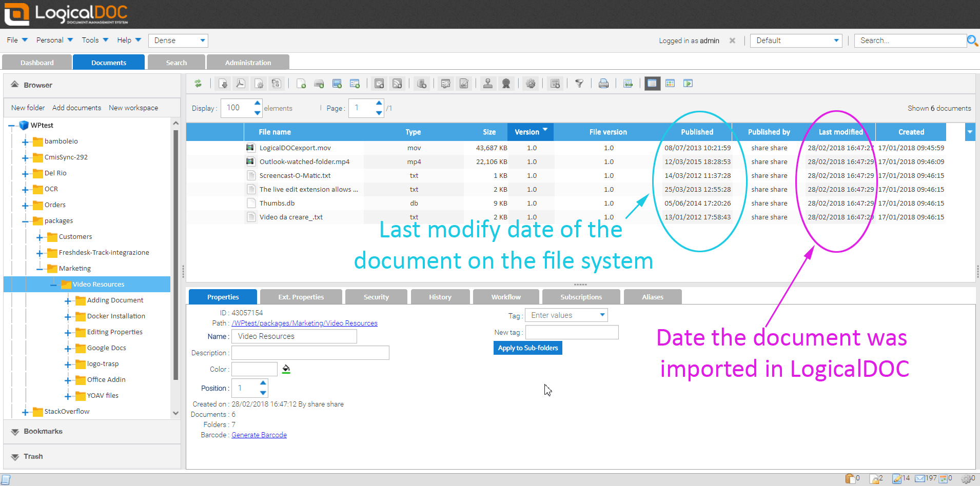Viewport: 980px width, 486px height.
Task: Expand the StackOverflow folder
Action: pos(25,412)
